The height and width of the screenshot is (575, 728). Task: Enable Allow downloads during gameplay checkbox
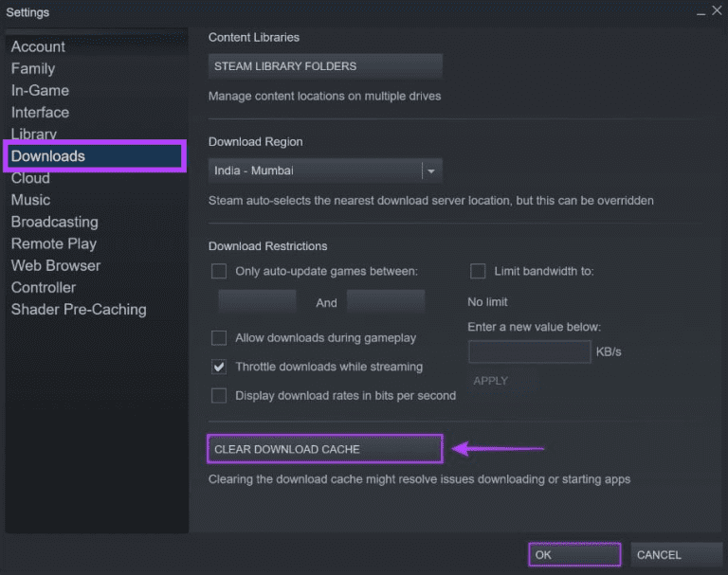219,338
